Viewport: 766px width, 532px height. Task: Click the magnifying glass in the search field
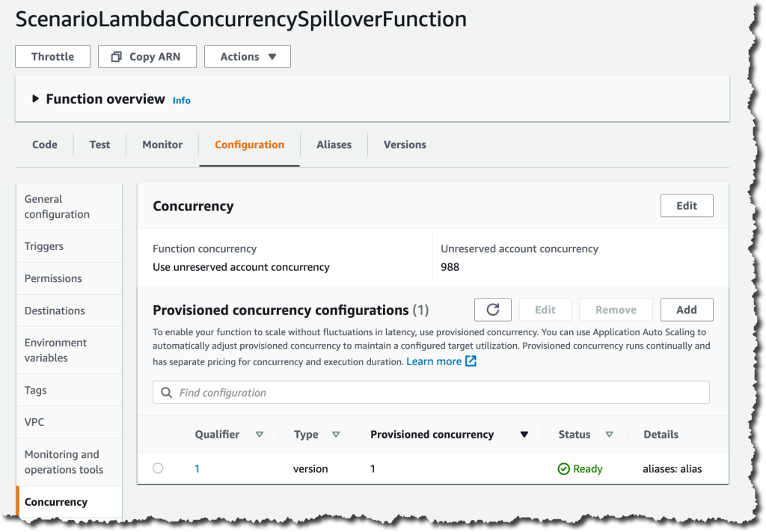tap(166, 392)
